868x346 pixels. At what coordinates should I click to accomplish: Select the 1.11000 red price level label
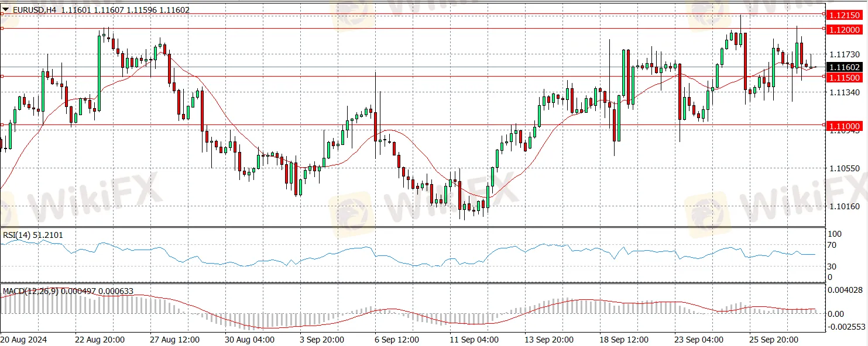point(846,126)
